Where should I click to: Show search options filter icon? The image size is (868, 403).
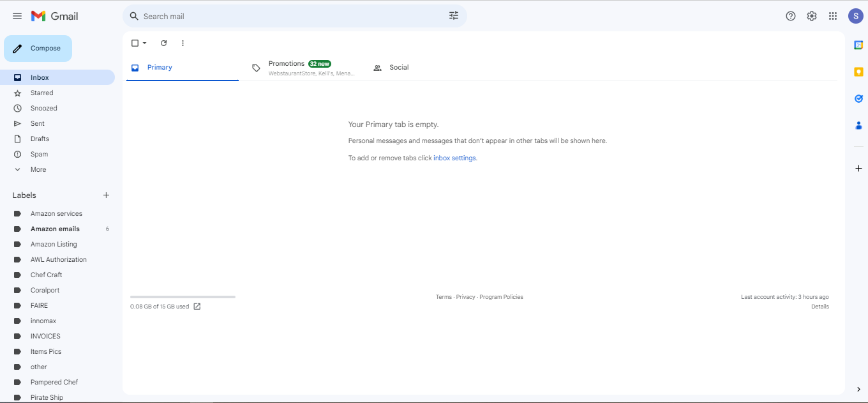[454, 16]
